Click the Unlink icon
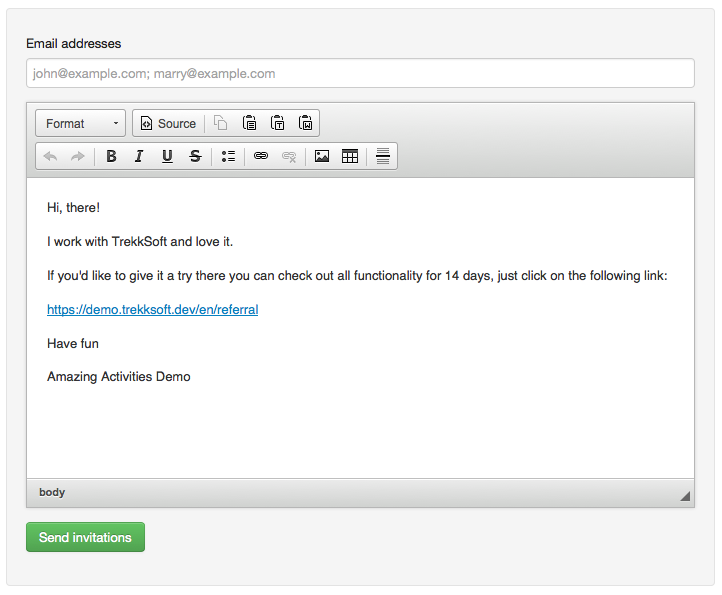Screen dimensions: 722x595 pos(289,156)
